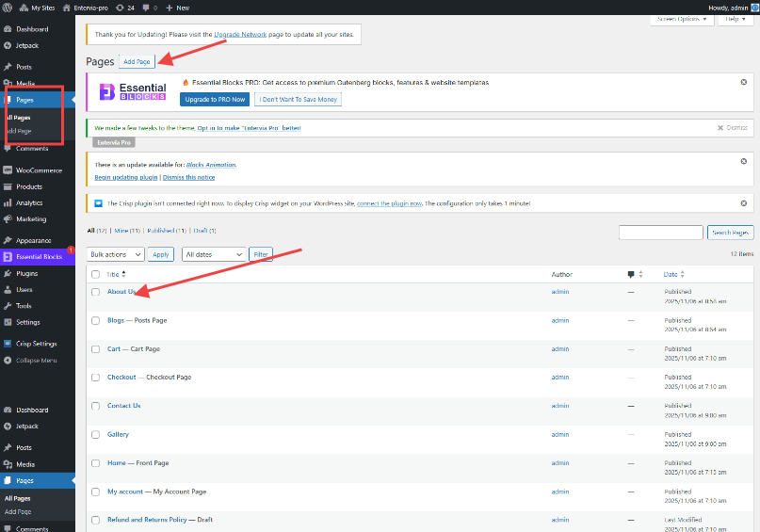This screenshot has width=760, height=532.
Task: Dismiss the Crisp plugin notice
Action: (745, 203)
